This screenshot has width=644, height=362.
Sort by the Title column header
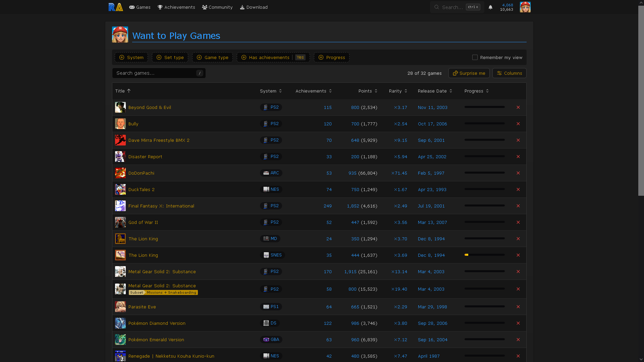(123, 91)
